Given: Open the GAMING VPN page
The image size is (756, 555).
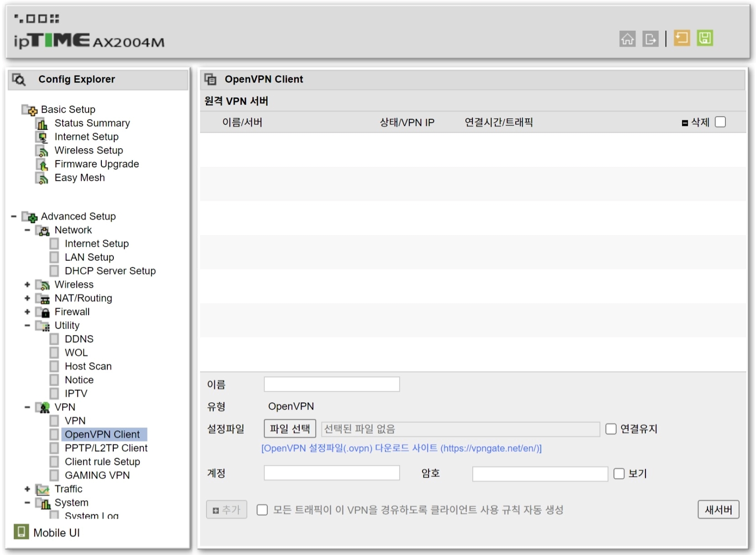Looking at the screenshot, I should pos(97,475).
